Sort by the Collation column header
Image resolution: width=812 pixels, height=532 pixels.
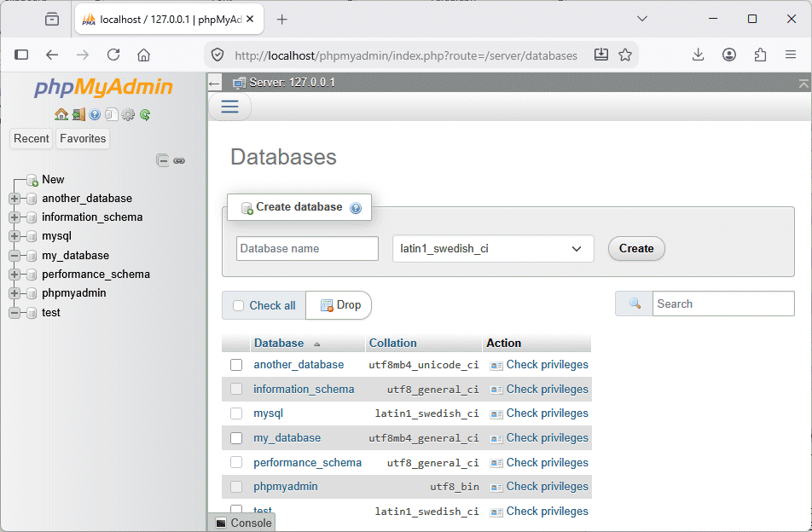tap(392, 343)
